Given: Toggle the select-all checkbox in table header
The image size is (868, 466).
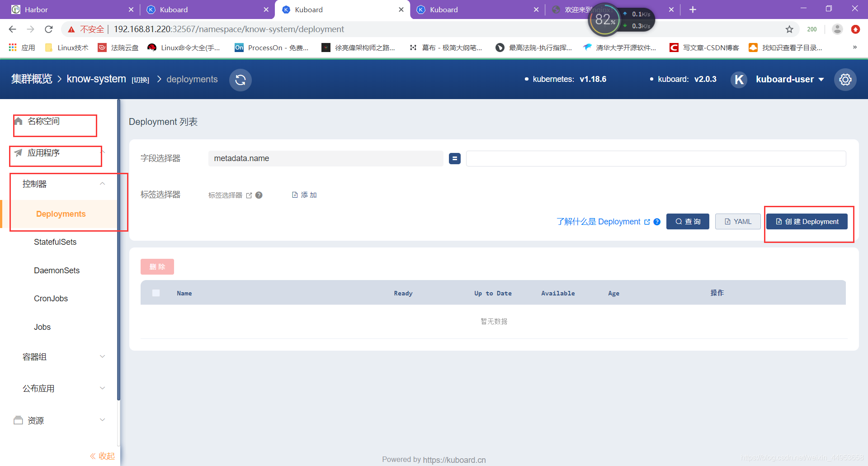Looking at the screenshot, I should pos(156,293).
